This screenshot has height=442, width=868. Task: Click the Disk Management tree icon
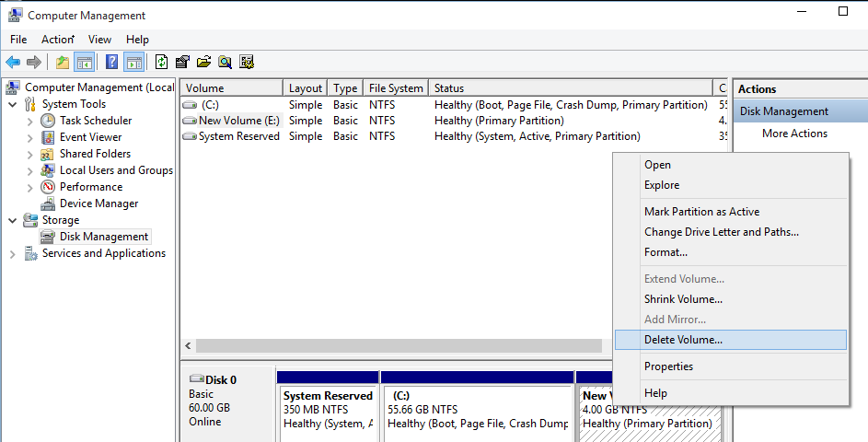48,237
